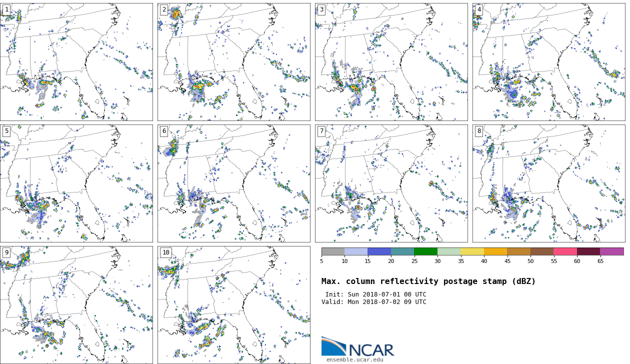Click the yellow 35-40 dBZ swatch
This screenshot has height=364, width=630.
click(472, 251)
